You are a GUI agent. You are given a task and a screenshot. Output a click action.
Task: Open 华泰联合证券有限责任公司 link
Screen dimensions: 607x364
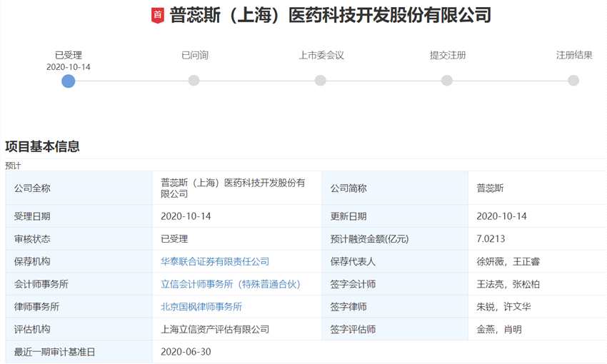[215, 261]
